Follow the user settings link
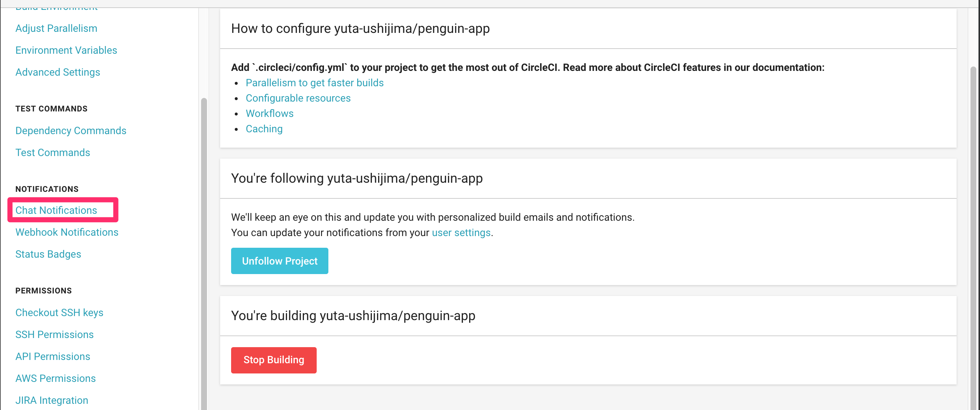Screen dimensions: 980x410 coord(461,232)
